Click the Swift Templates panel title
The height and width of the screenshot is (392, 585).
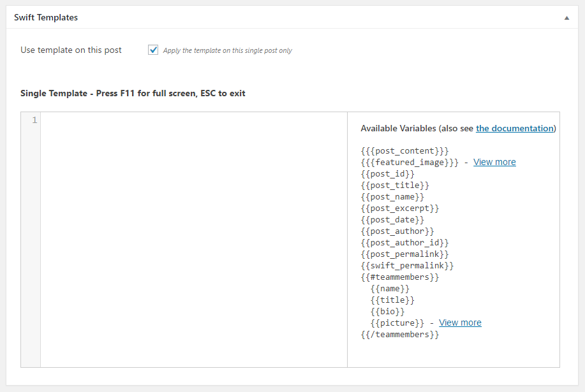46,17
